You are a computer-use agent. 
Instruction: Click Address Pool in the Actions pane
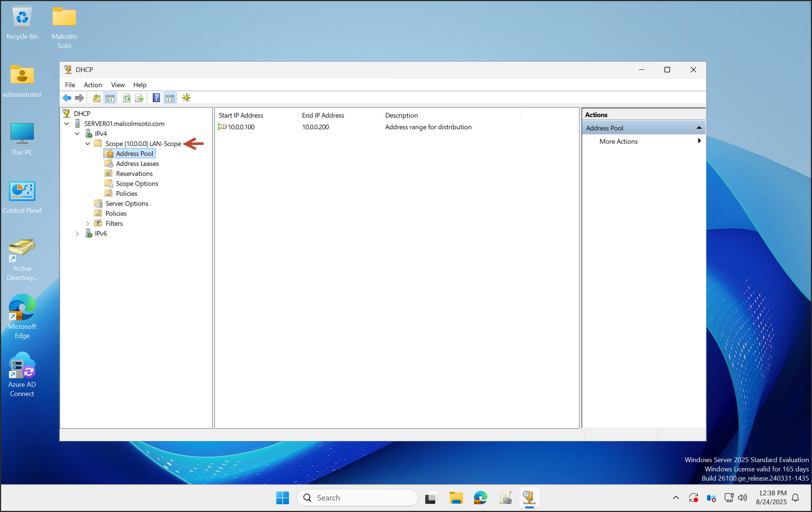pyautogui.click(x=605, y=127)
